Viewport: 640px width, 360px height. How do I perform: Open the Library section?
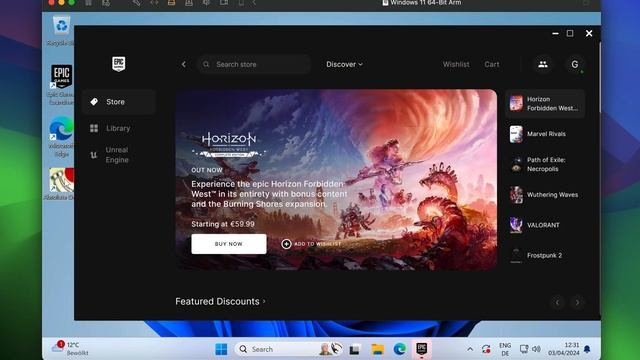click(118, 128)
